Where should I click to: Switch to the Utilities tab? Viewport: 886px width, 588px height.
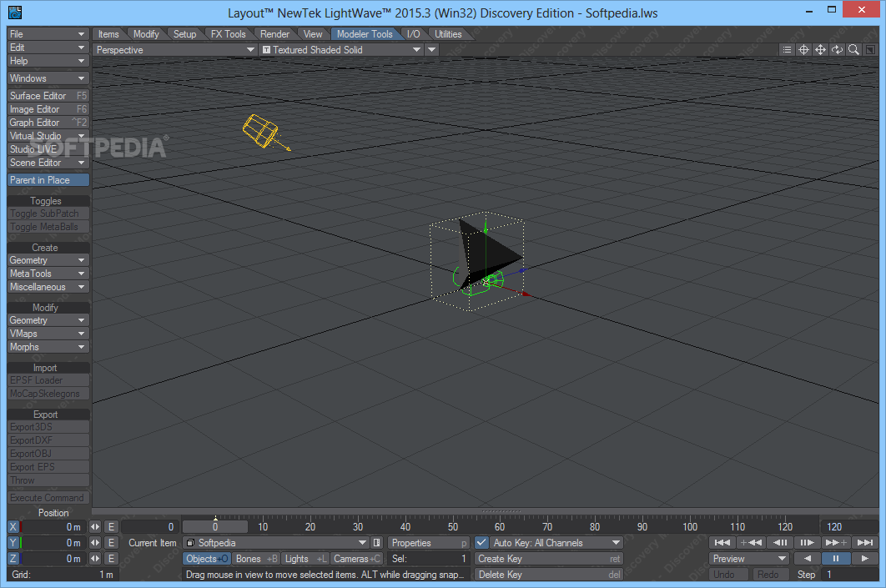448,34
